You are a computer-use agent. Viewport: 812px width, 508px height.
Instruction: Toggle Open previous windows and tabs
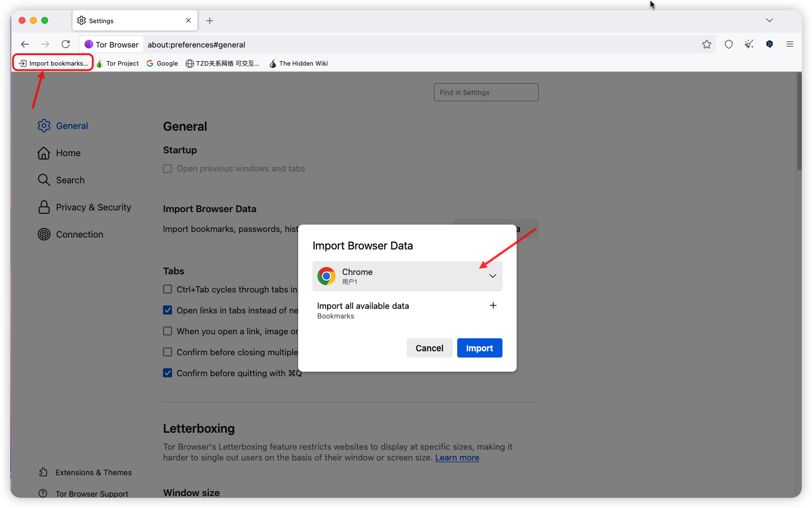167,169
